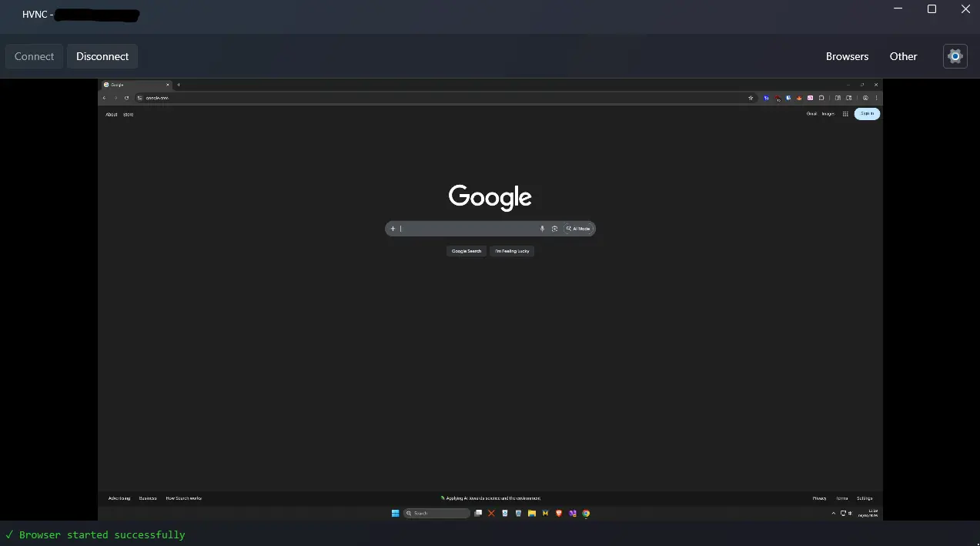Click the Sign in button
The height and width of the screenshot is (546, 980).
pyautogui.click(x=867, y=113)
